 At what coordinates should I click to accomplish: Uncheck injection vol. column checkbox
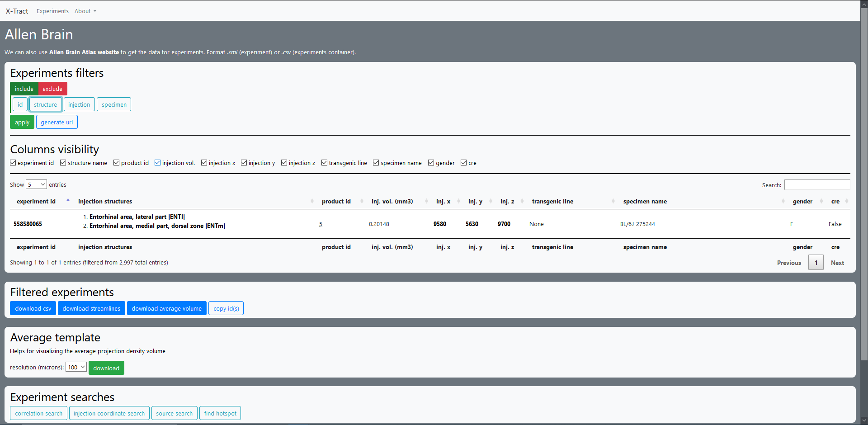pos(158,163)
